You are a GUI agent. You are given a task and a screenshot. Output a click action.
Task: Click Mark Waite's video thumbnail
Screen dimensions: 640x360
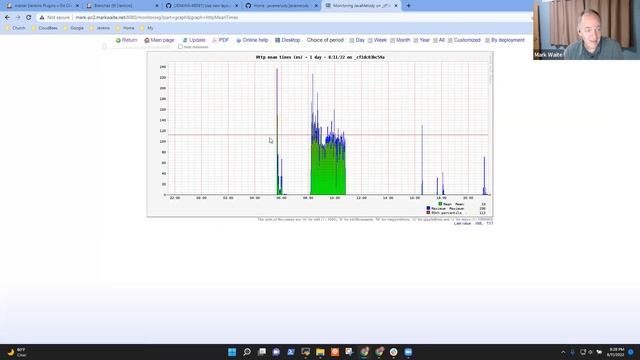(587, 30)
